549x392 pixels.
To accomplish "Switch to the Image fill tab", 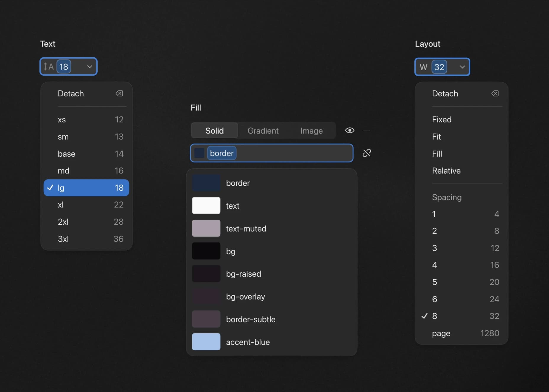I will coord(311,130).
